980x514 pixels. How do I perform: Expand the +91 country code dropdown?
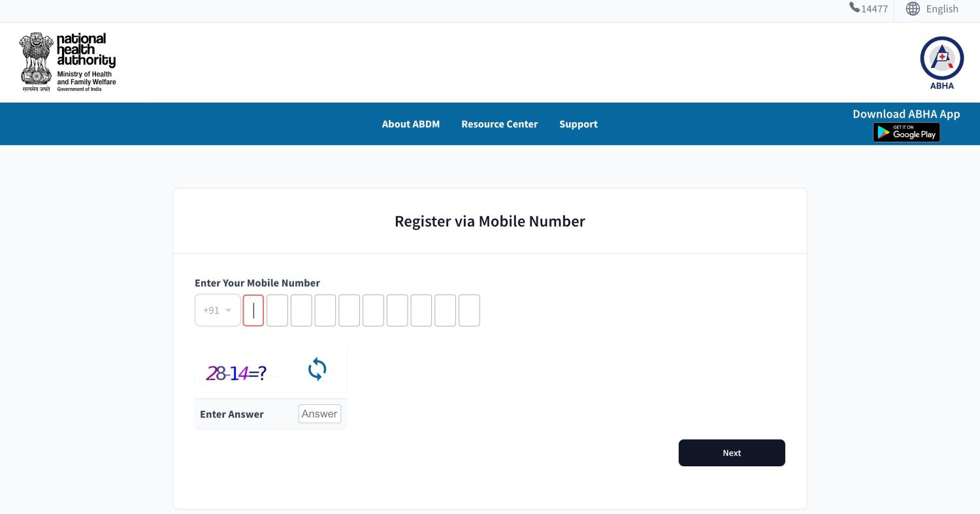click(218, 310)
